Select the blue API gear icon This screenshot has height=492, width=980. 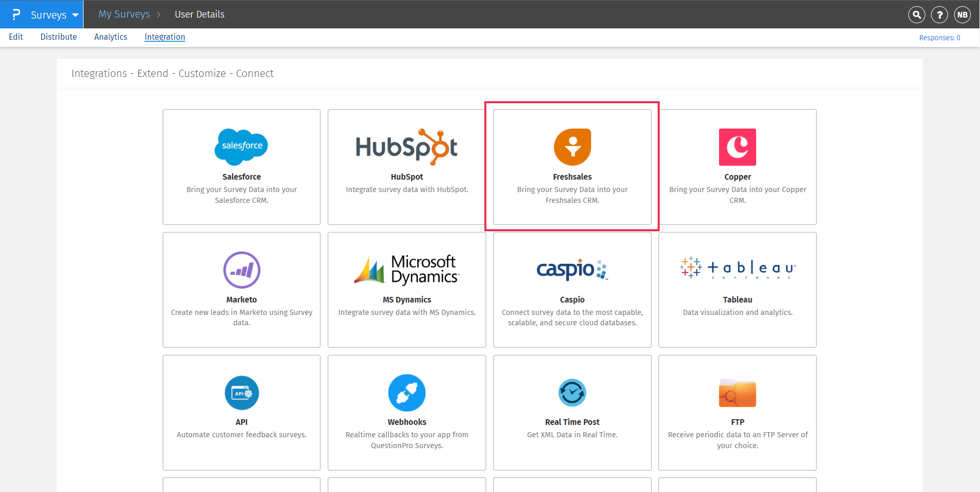(241, 393)
